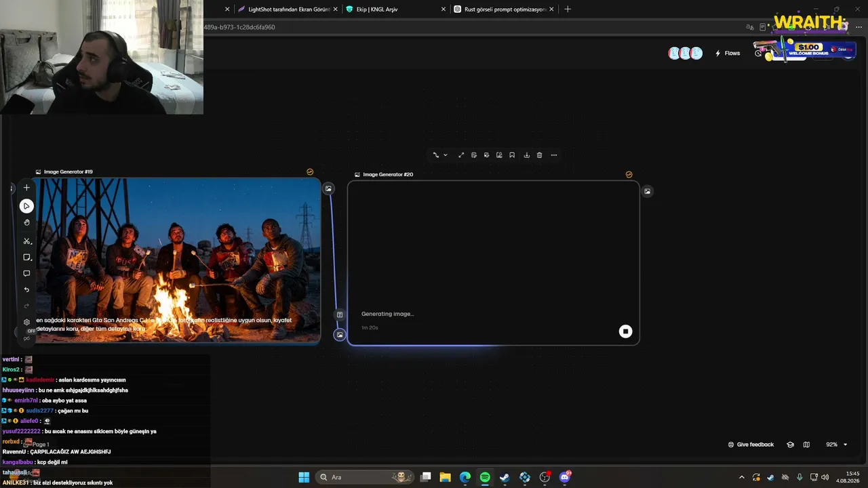Select the hand pan tool

click(26, 222)
